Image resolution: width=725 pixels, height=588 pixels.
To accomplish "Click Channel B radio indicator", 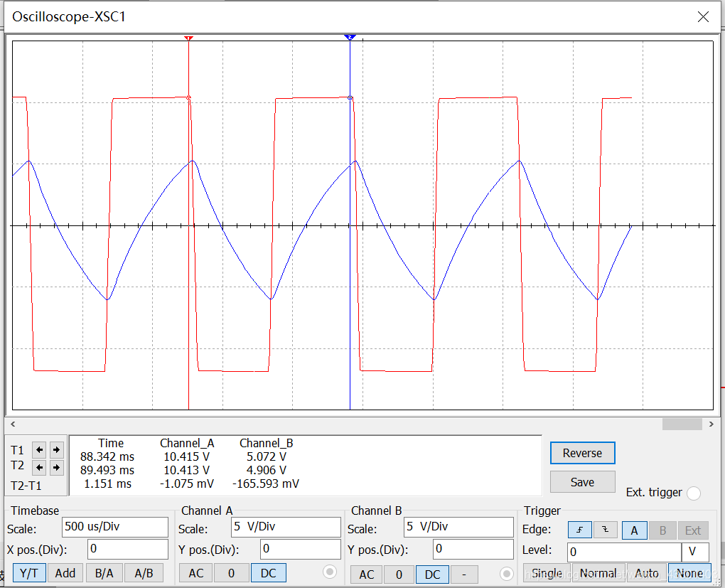I will (x=506, y=574).
